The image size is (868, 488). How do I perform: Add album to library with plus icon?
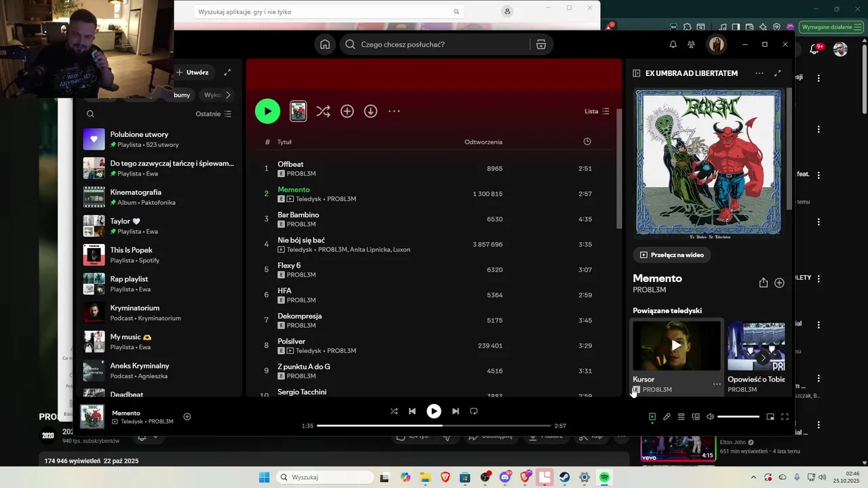(347, 111)
